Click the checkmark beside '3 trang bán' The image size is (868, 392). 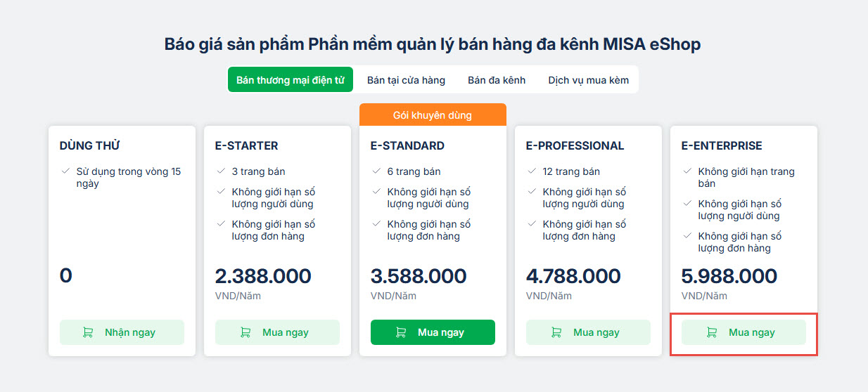pyautogui.click(x=221, y=171)
